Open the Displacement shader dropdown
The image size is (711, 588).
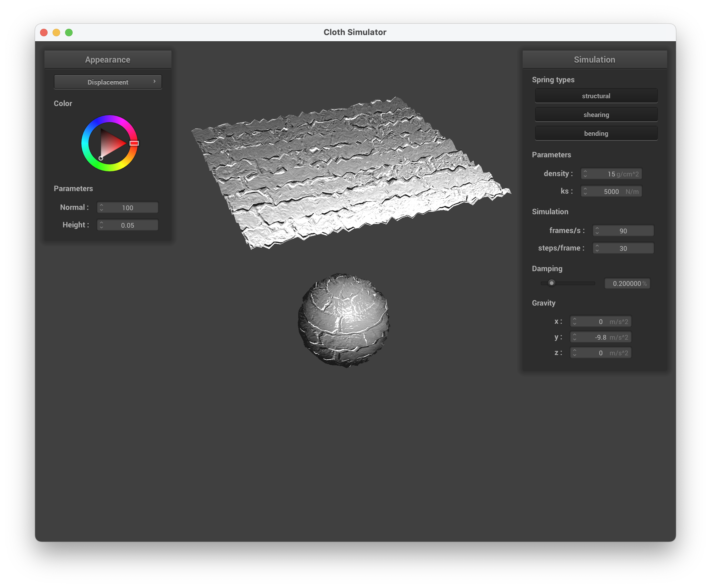pos(108,82)
